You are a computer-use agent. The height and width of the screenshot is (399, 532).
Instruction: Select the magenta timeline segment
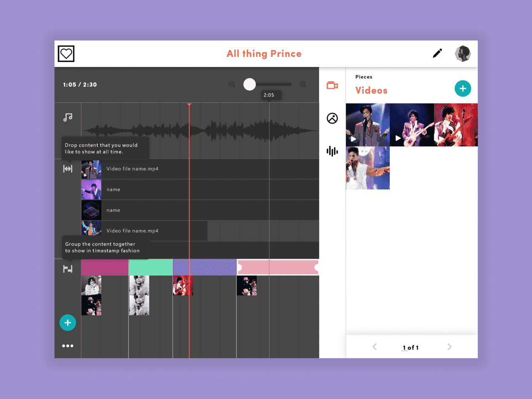point(105,268)
